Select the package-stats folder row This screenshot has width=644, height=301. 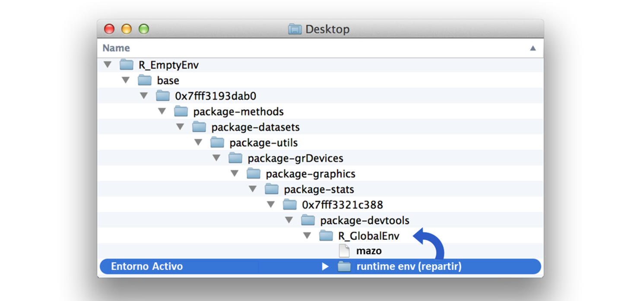click(319, 190)
